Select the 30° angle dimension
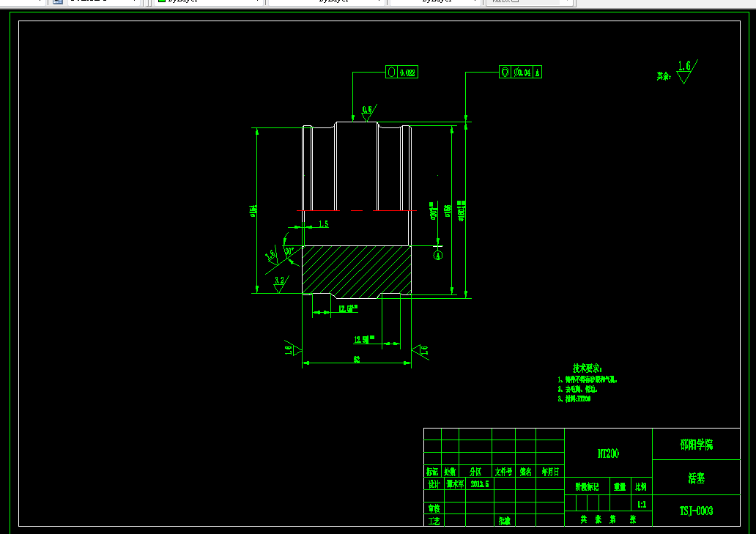756x534 pixels. [x=289, y=251]
